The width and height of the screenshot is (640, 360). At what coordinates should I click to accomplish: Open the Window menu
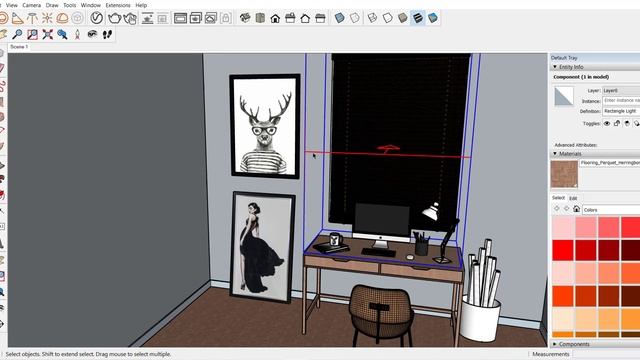[91, 5]
